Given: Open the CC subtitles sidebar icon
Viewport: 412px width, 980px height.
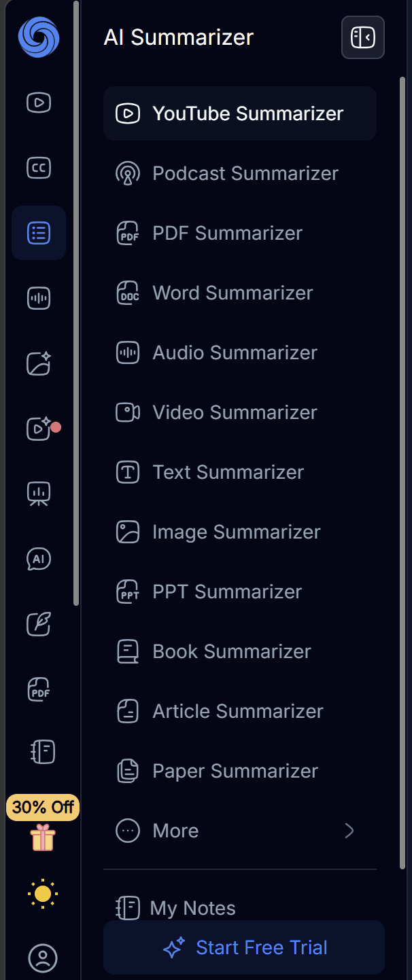Looking at the screenshot, I should tap(39, 168).
